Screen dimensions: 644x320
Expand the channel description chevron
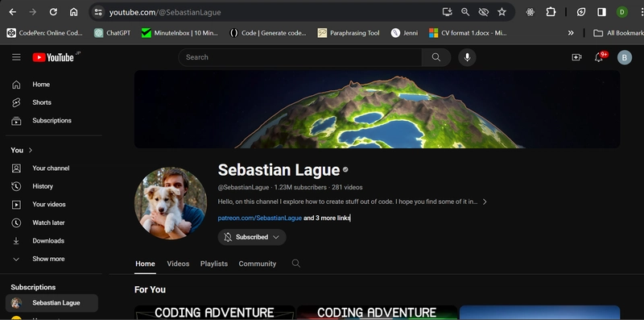tap(485, 202)
